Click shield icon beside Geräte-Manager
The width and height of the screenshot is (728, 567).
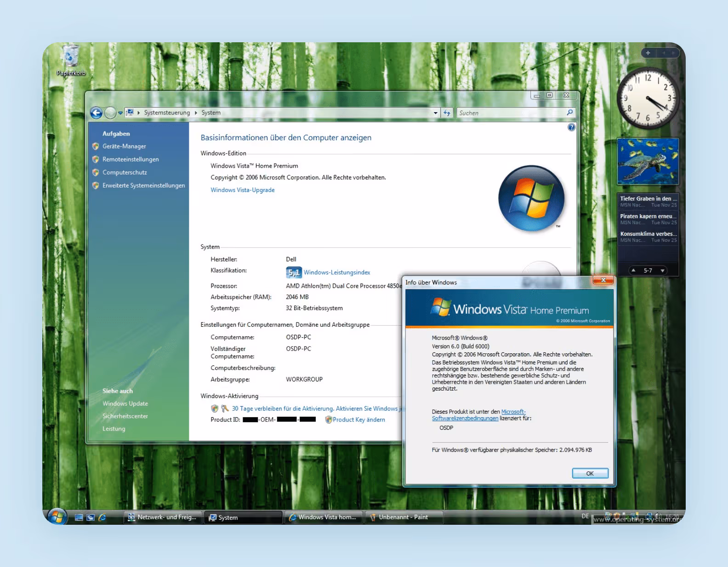96,146
